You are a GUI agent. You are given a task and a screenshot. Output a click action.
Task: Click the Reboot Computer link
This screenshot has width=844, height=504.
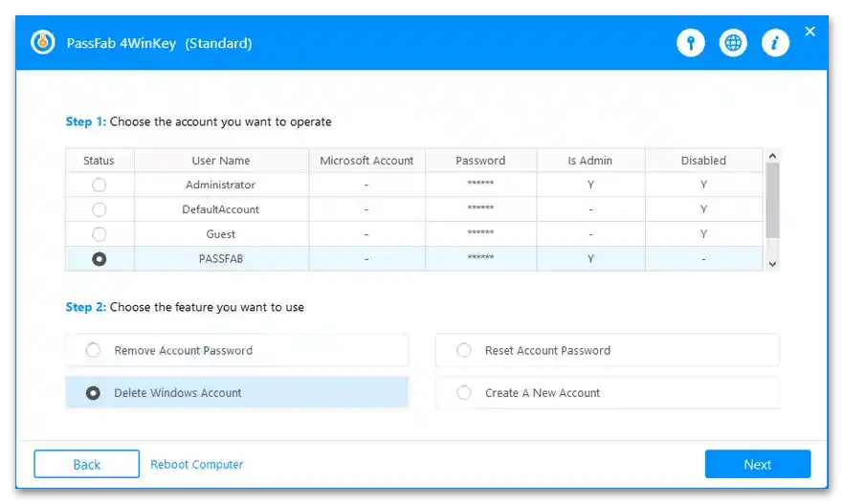[x=197, y=464]
